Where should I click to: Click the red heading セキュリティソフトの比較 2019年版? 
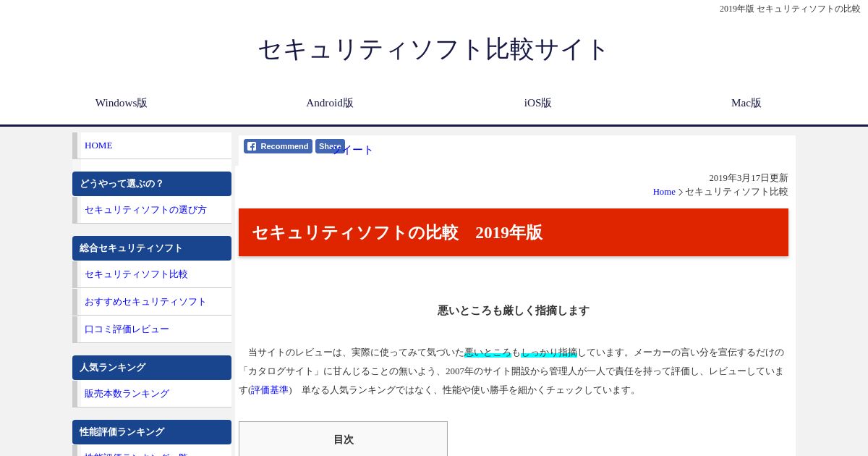pos(514,232)
